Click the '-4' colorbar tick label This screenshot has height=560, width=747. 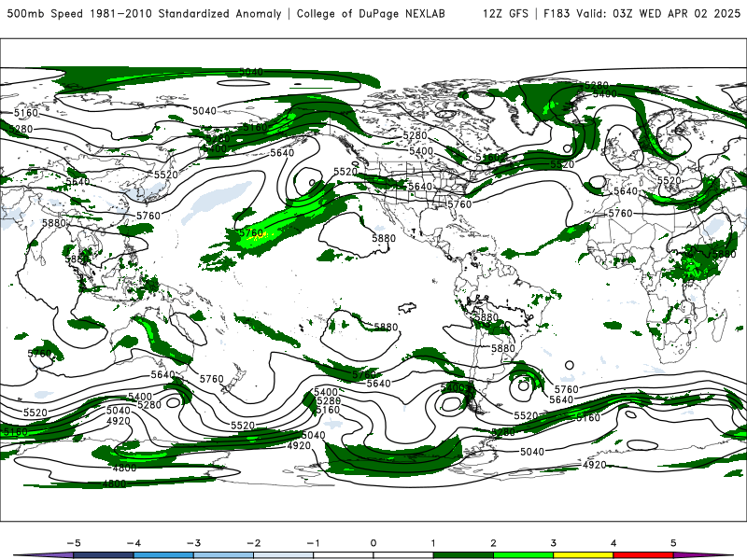[134, 543]
